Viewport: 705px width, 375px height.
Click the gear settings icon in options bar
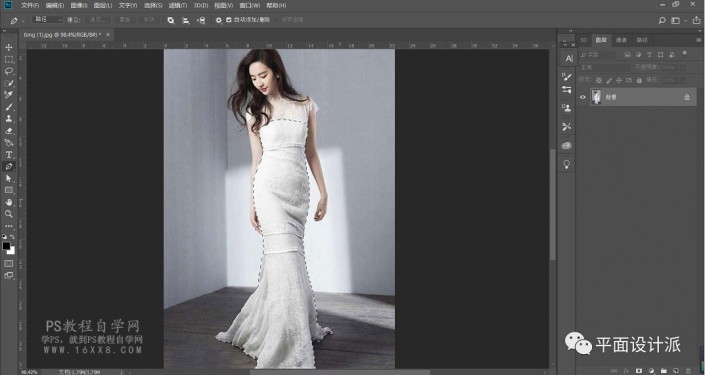tap(219, 20)
